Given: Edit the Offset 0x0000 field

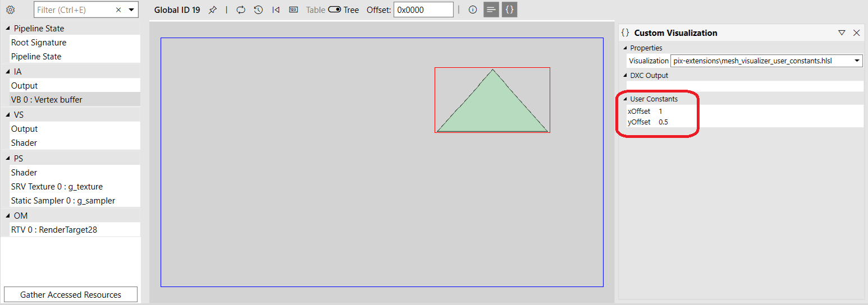Looking at the screenshot, I should pos(423,10).
